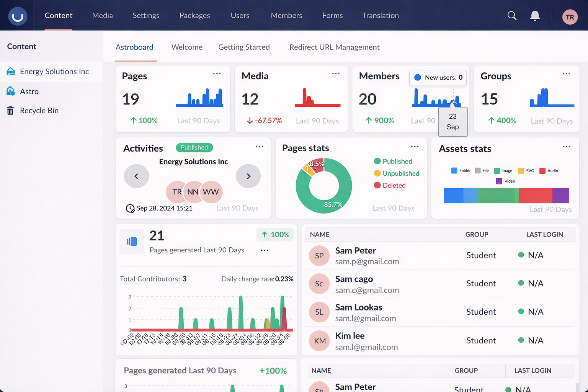Select the Recycle Bin trash icon
Image resolution: width=588 pixels, height=392 pixels.
(x=10, y=111)
